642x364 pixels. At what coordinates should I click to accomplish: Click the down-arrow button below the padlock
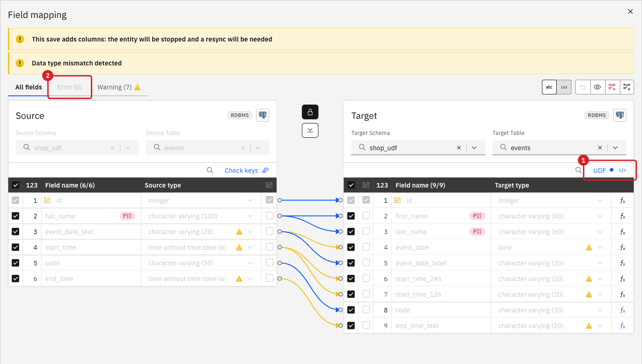tap(310, 130)
